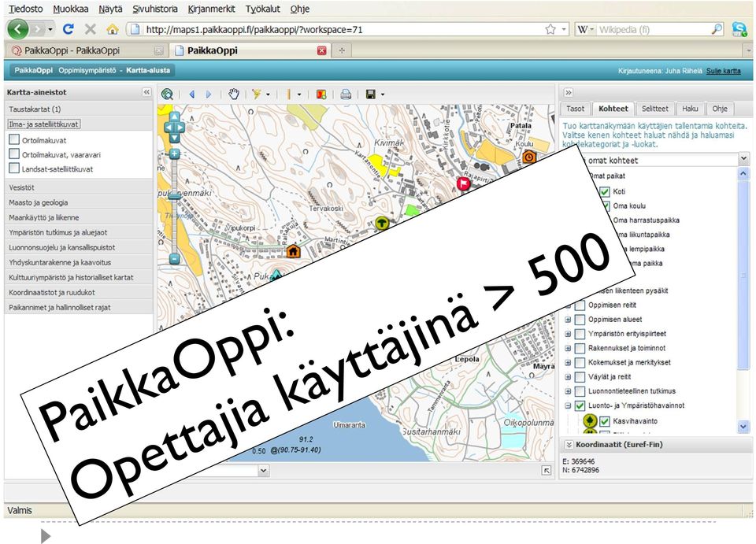Switch to the Haku tab
Viewport: 756px width, 544px height.
coord(691,109)
